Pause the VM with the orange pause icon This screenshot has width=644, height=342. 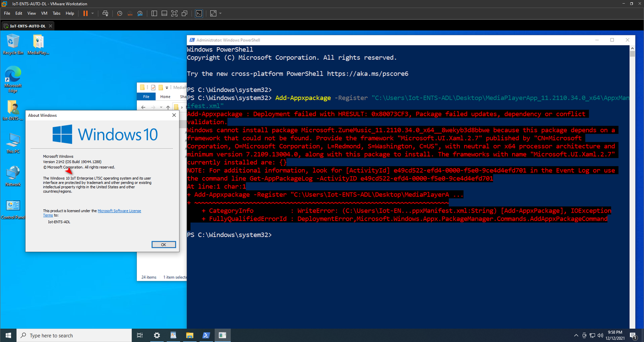[85, 13]
